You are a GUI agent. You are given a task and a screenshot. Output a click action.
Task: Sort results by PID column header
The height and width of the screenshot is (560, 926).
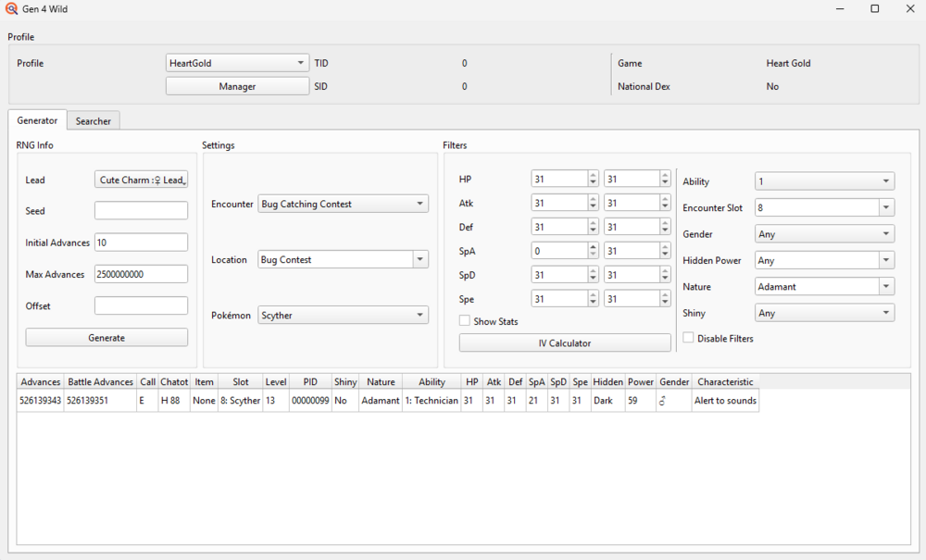pyautogui.click(x=309, y=381)
